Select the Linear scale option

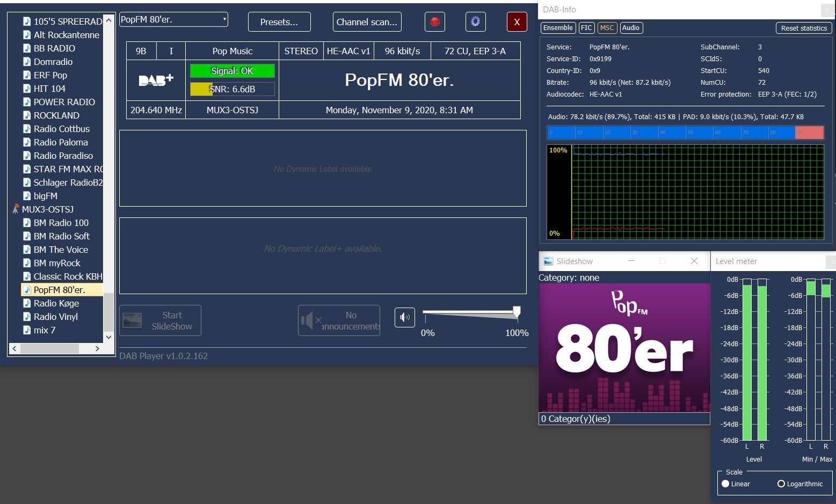[x=726, y=484]
